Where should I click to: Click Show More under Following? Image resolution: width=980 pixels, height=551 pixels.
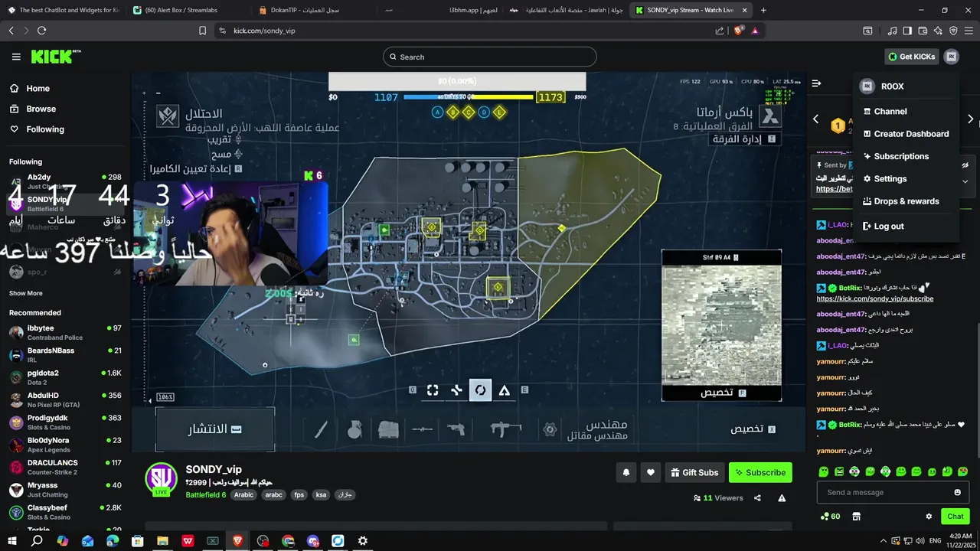[x=26, y=293]
